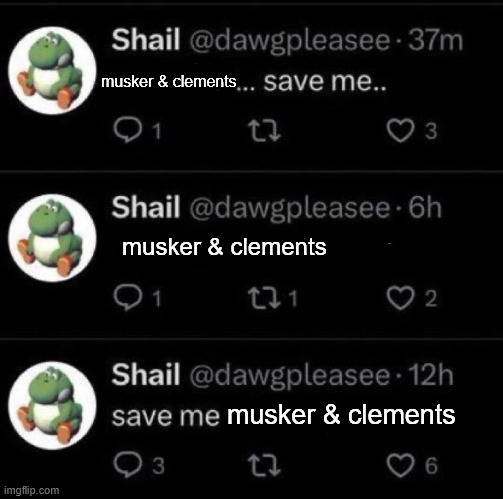This screenshot has height=499, width=503.
Task: Retweet the 37m 'save me..' tweet
Action: pos(265,131)
